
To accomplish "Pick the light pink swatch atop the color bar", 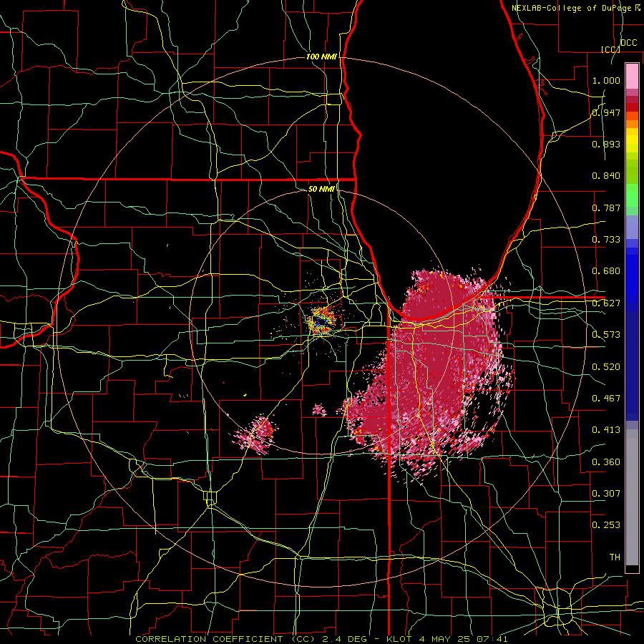I will (x=632, y=76).
